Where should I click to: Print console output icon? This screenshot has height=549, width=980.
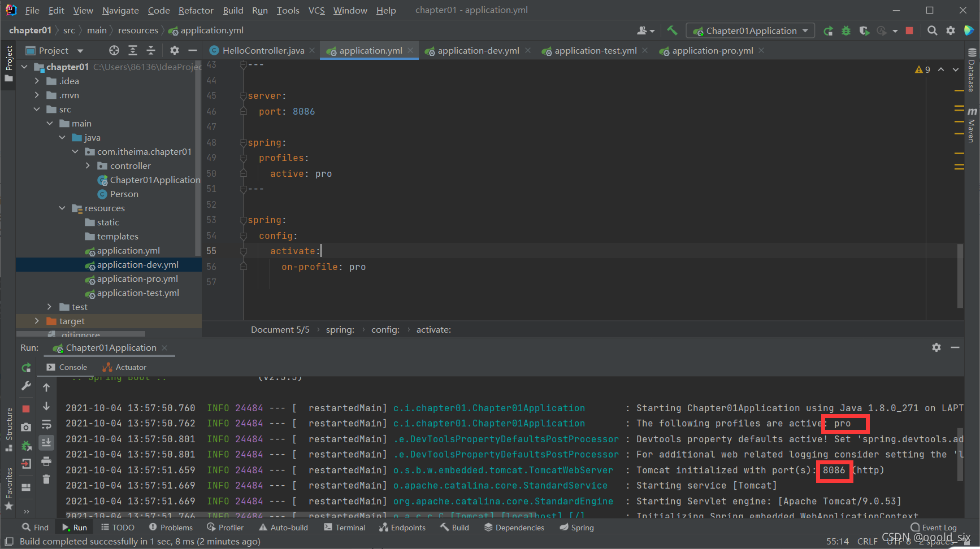pyautogui.click(x=46, y=461)
